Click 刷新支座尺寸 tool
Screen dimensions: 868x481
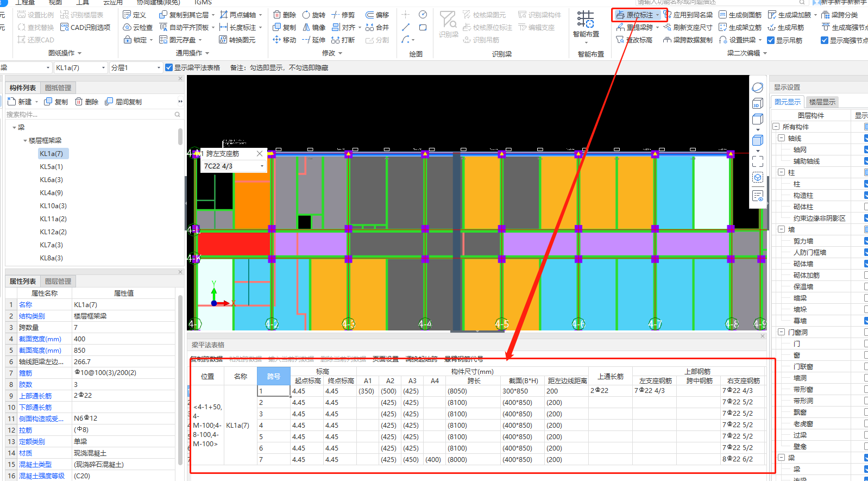coord(688,27)
